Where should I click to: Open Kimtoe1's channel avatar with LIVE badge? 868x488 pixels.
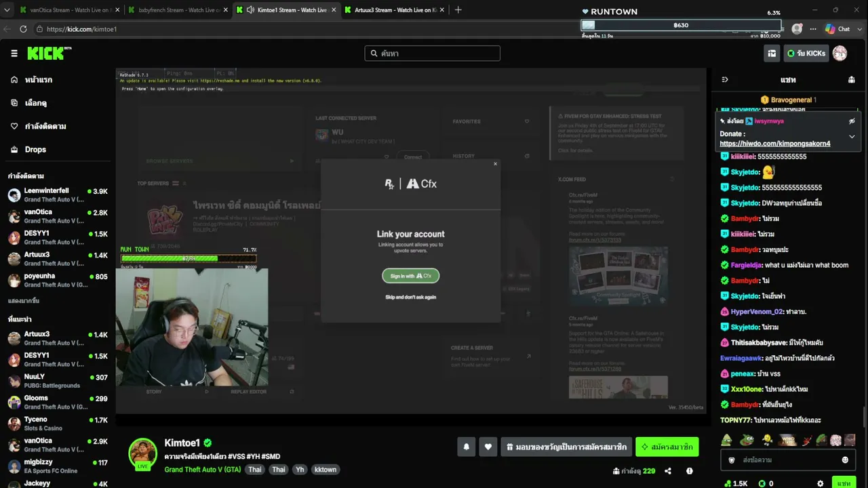coord(143,453)
